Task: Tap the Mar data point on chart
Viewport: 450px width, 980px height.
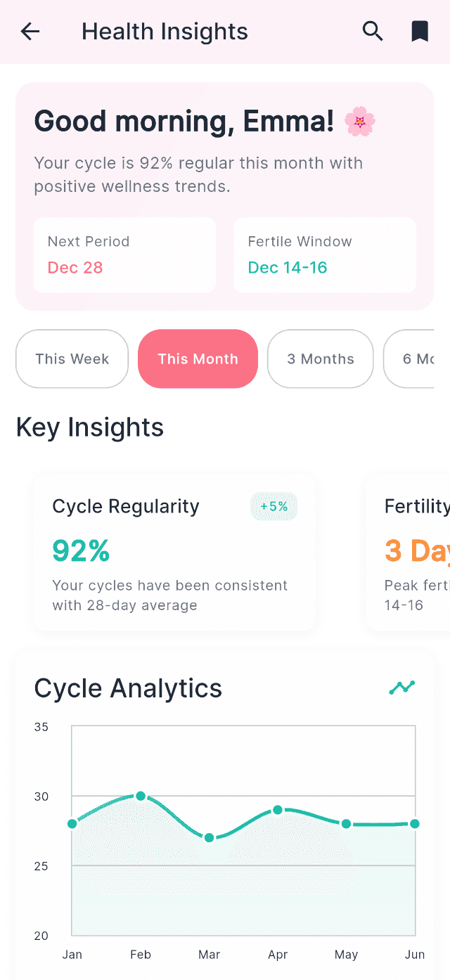Action: point(209,838)
